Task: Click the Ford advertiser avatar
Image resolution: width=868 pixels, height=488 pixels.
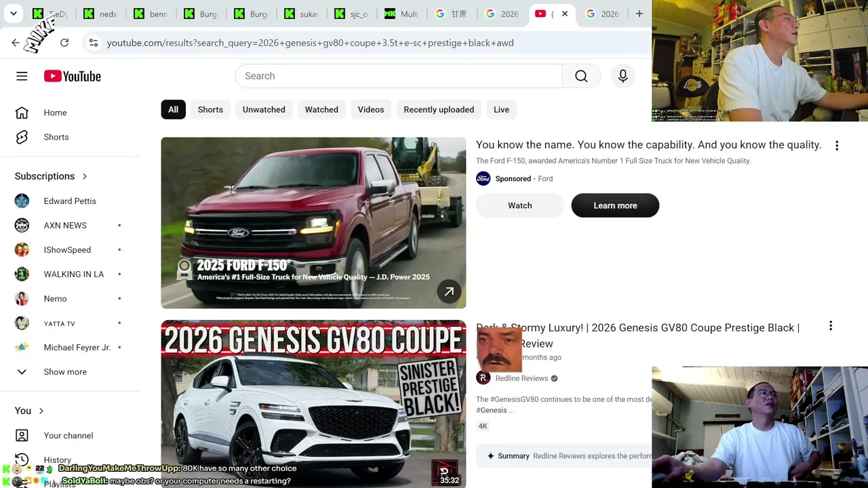Action: click(x=484, y=178)
